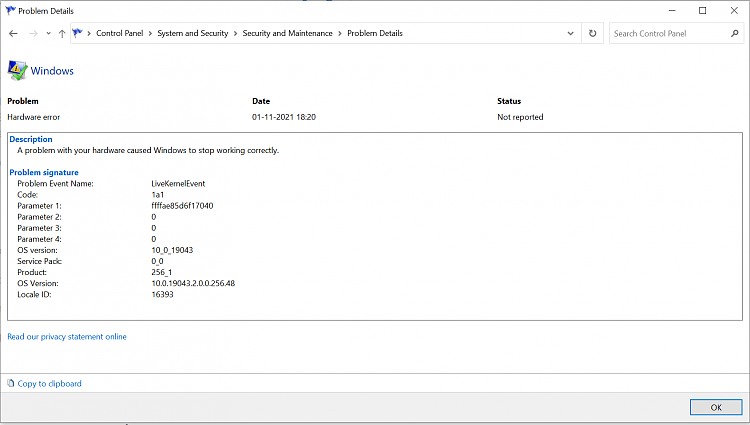Go up one level with up arrow
750x425 pixels.
[x=62, y=33]
